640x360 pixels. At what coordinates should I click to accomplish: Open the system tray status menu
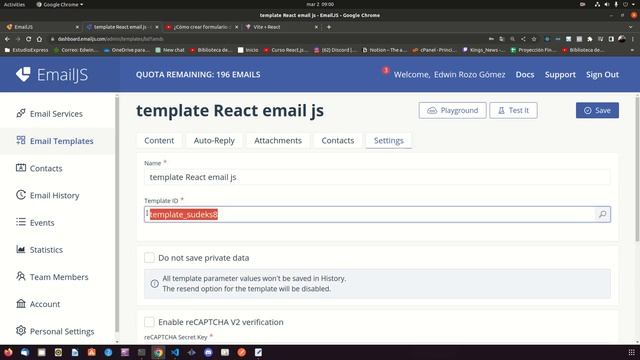click(x=616, y=4)
